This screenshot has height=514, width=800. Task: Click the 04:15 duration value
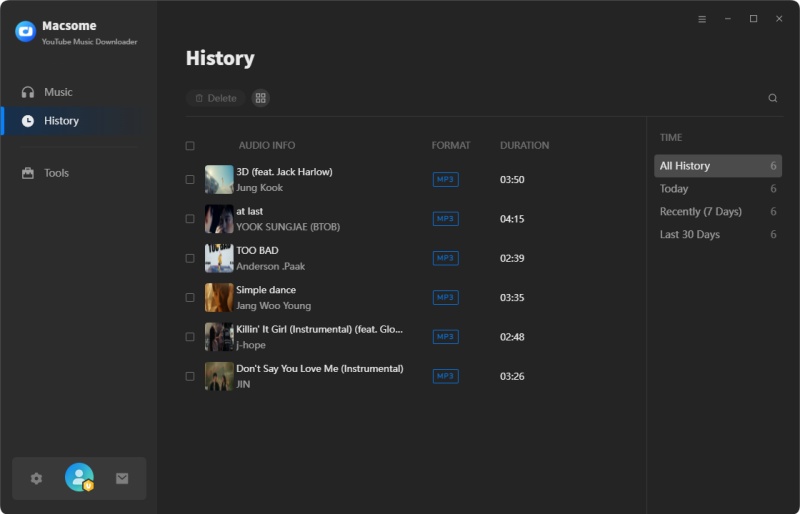512,219
